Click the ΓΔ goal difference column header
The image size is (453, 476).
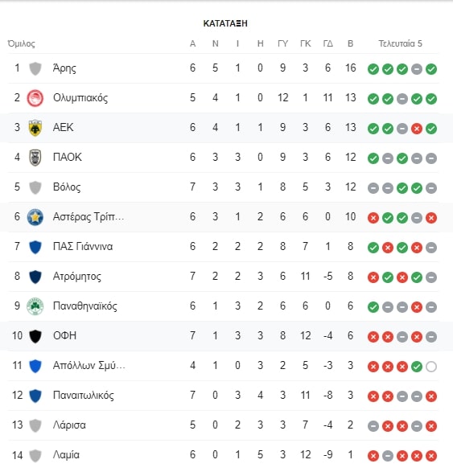(327, 43)
